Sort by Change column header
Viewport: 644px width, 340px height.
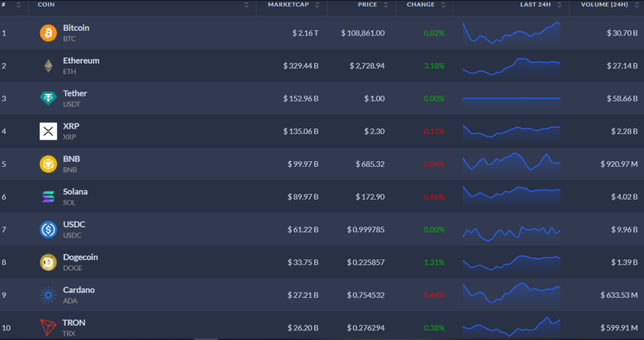coord(421,5)
